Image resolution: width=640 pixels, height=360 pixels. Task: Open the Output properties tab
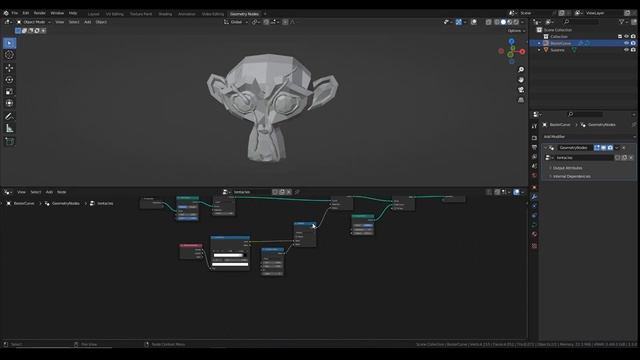(x=534, y=147)
